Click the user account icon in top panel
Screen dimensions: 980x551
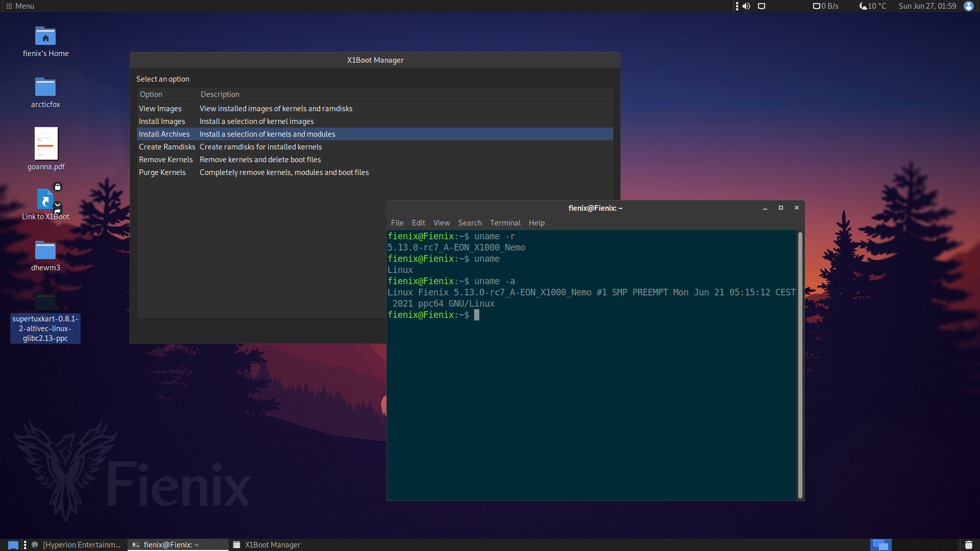(968, 6)
